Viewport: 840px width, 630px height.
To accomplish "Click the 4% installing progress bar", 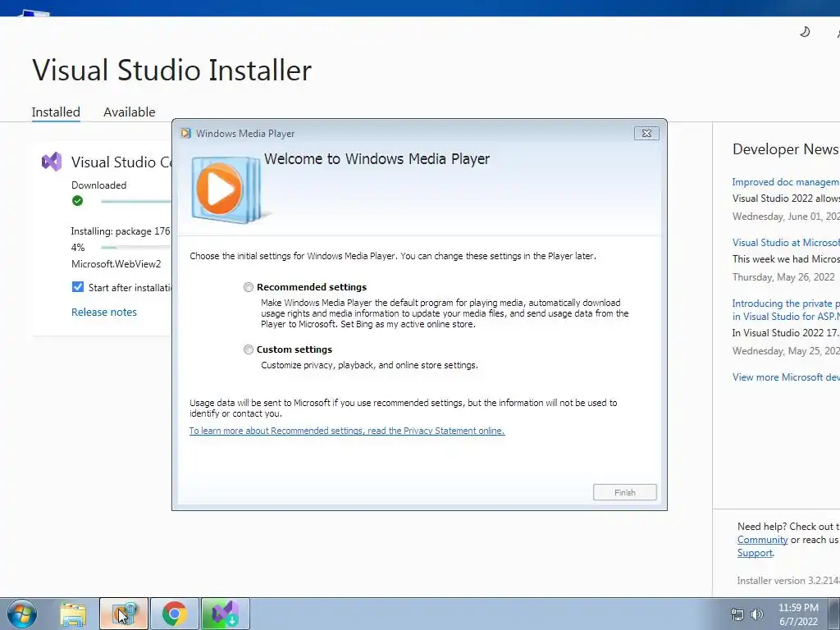I will [136, 248].
